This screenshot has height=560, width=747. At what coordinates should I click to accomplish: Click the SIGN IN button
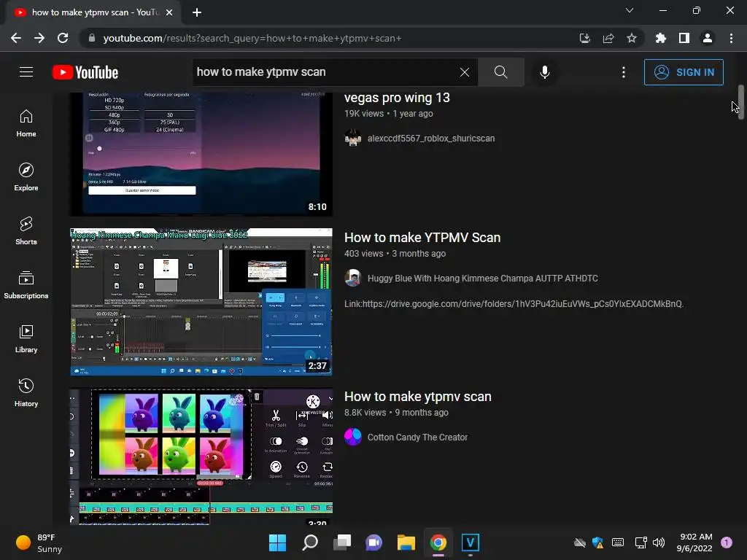pos(684,72)
